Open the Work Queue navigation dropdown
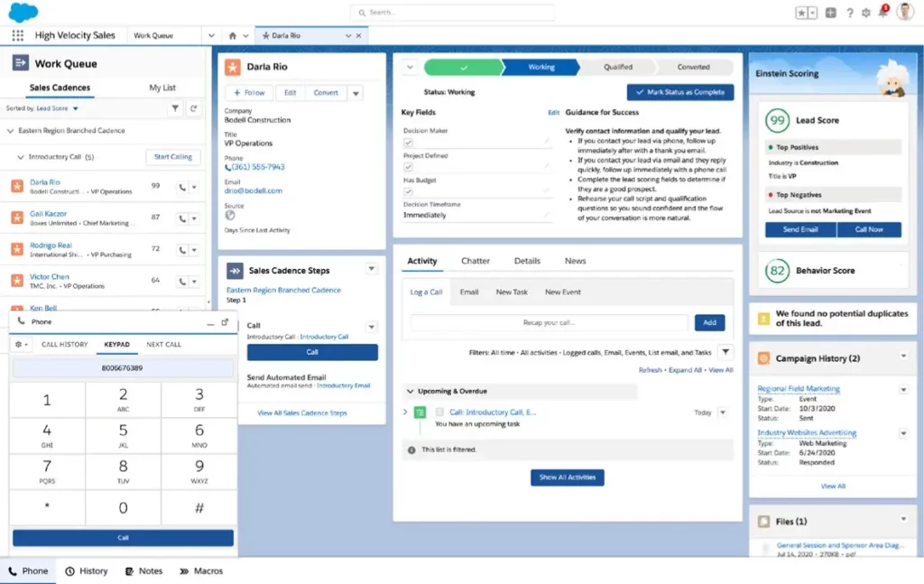Image resolution: width=924 pixels, height=584 pixels. point(211,35)
